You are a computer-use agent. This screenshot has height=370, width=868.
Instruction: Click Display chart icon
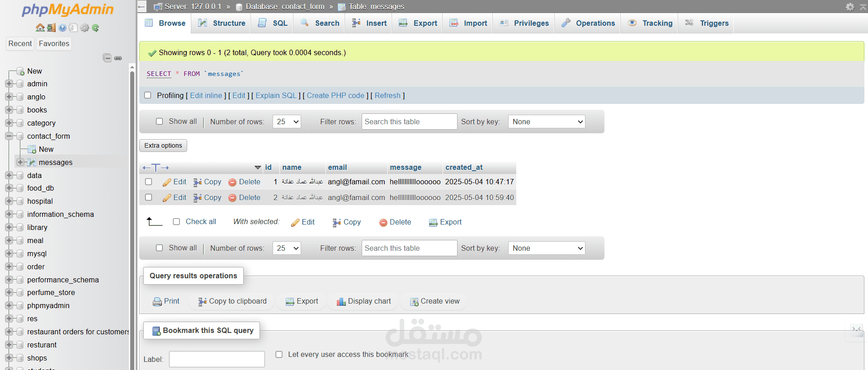[341, 302]
